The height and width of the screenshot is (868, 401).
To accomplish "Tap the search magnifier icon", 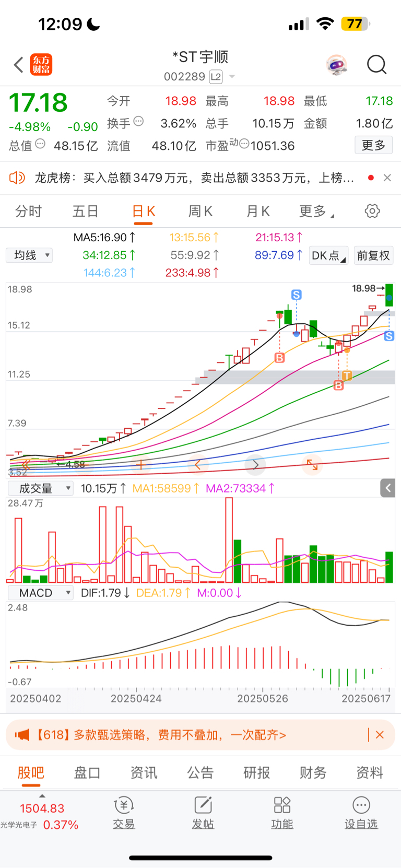I will (376, 65).
